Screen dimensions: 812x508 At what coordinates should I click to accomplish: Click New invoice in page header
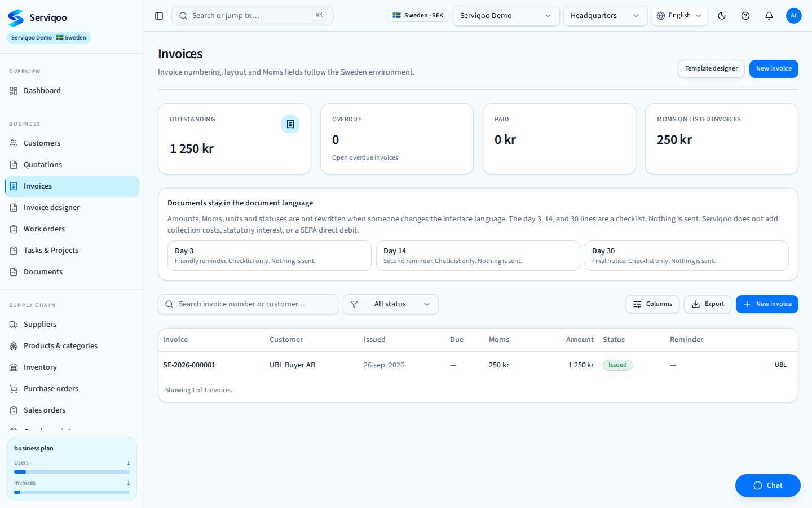[x=774, y=69]
